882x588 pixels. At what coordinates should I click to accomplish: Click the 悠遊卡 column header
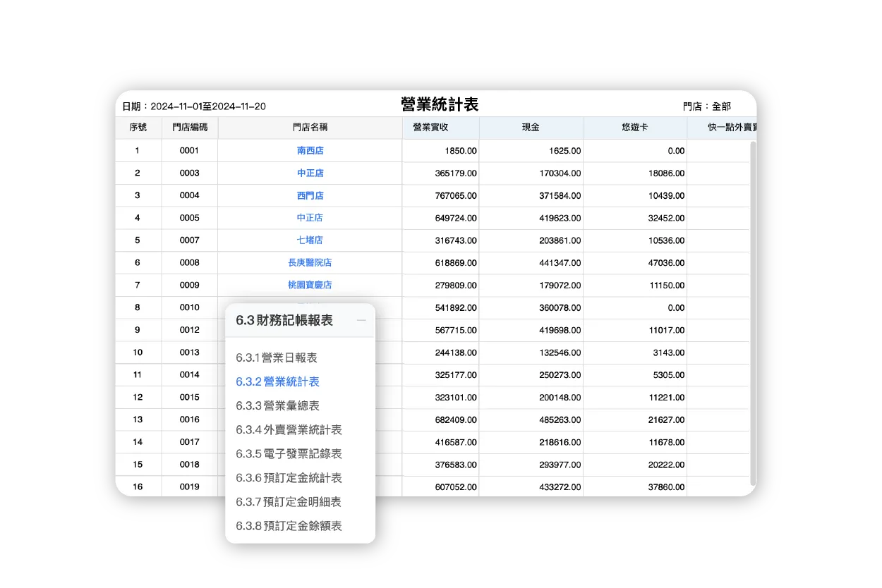635,128
